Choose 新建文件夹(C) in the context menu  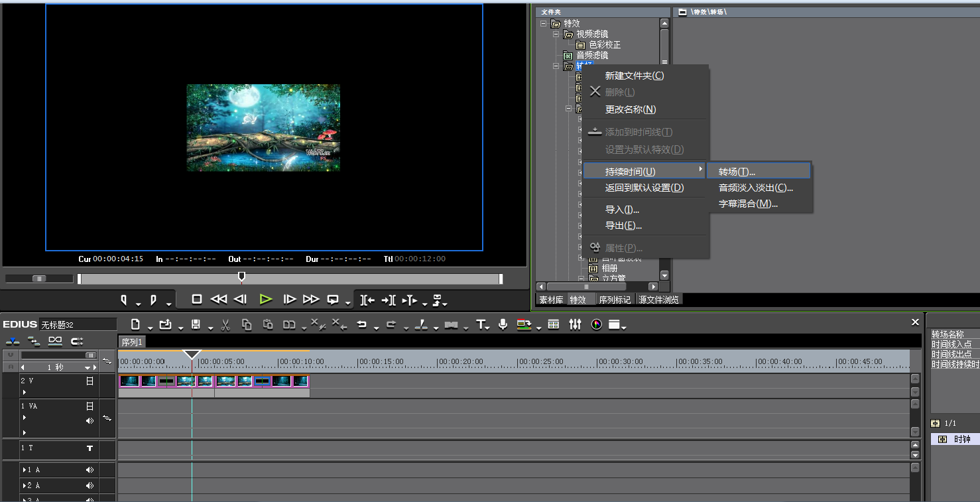[x=634, y=76]
